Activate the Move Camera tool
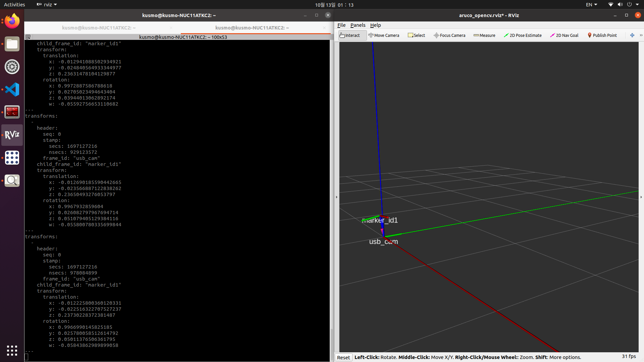644x362 pixels. pyautogui.click(x=384, y=35)
